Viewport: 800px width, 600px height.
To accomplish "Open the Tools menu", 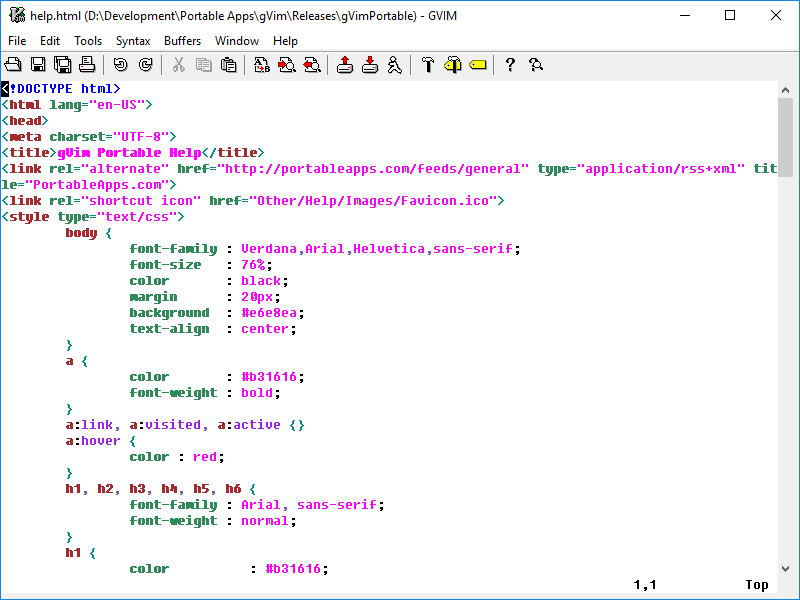I will (88, 41).
